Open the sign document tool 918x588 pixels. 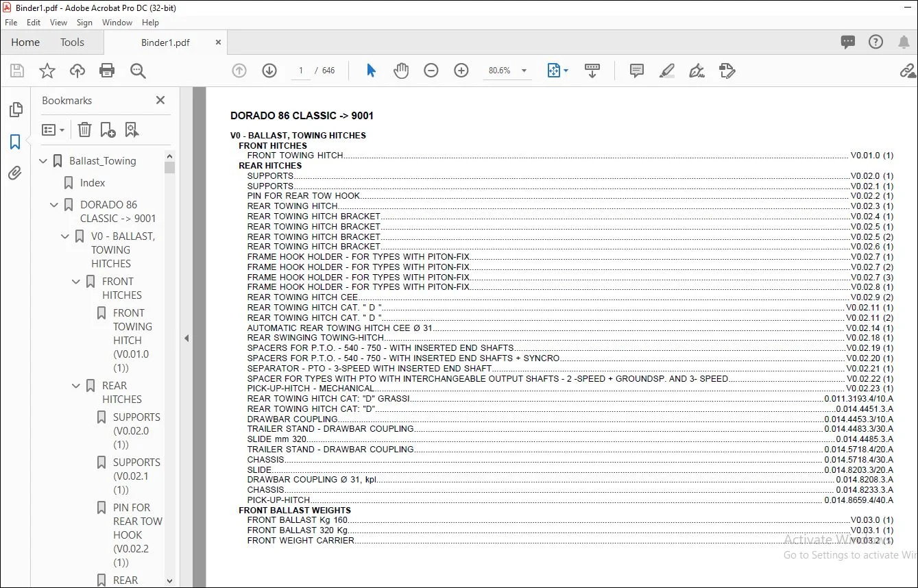tap(697, 71)
